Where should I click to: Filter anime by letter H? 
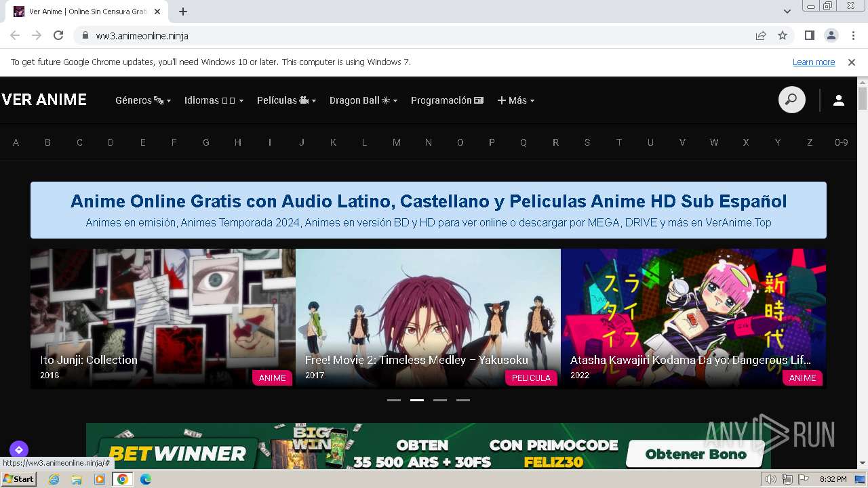238,142
